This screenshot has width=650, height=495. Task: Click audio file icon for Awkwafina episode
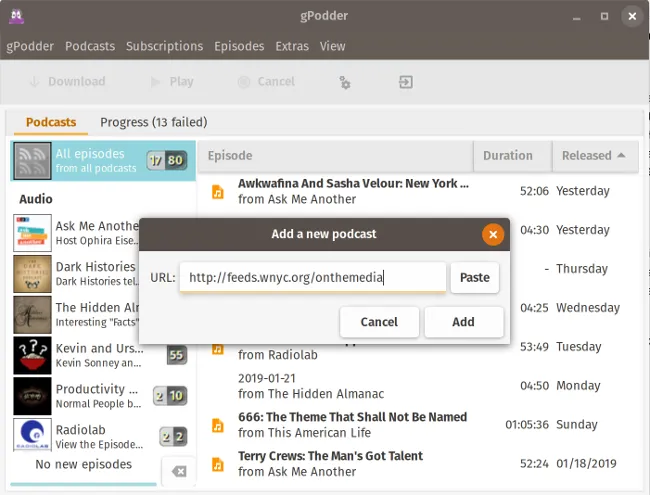[217, 191]
